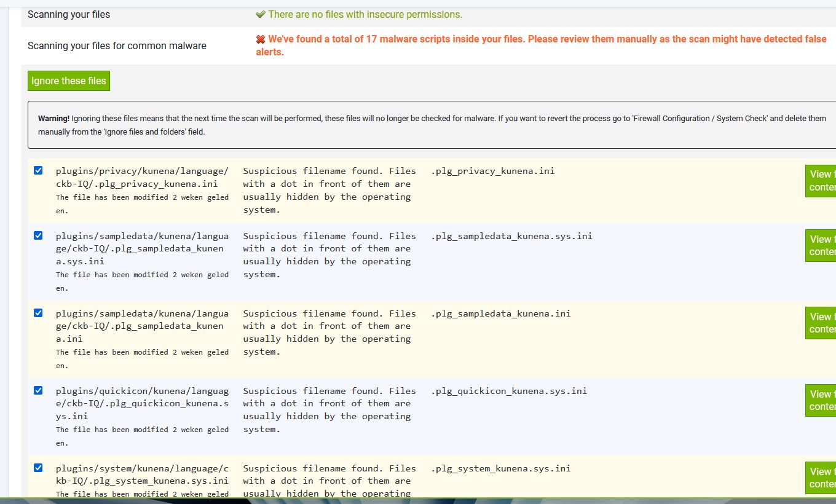The width and height of the screenshot is (836, 504).
Task: Click the green checkmark permissions icon
Action: (x=261, y=14)
